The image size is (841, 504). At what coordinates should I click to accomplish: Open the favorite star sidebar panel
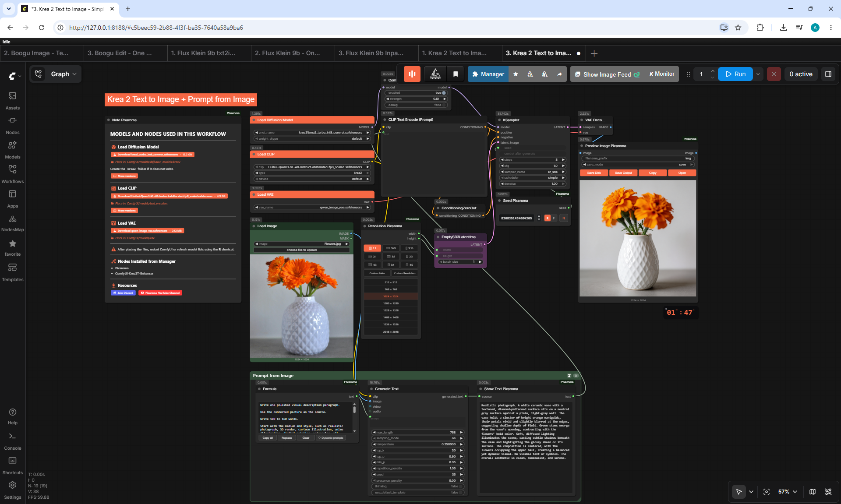(x=13, y=247)
